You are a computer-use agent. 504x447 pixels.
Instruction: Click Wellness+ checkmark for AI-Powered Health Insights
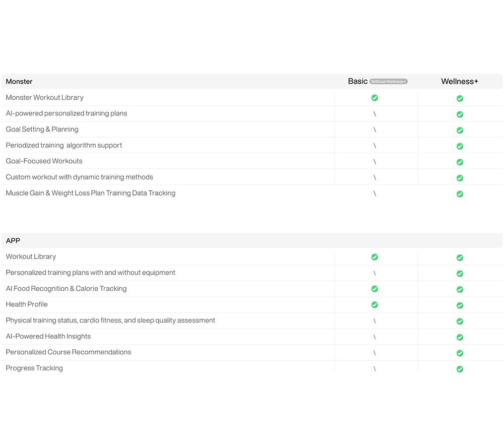click(460, 337)
